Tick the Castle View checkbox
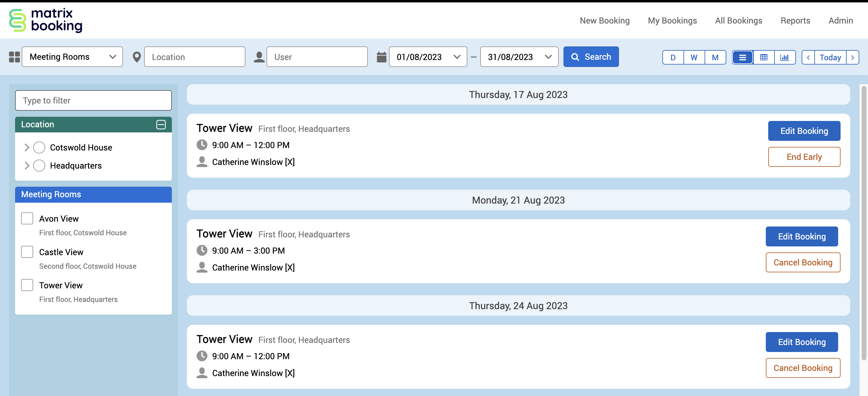 [x=27, y=252]
